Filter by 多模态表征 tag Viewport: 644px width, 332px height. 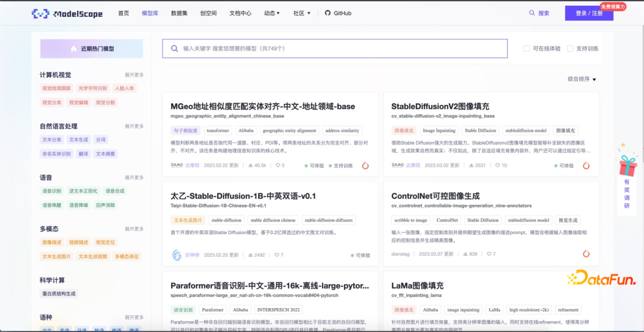[x=127, y=256]
